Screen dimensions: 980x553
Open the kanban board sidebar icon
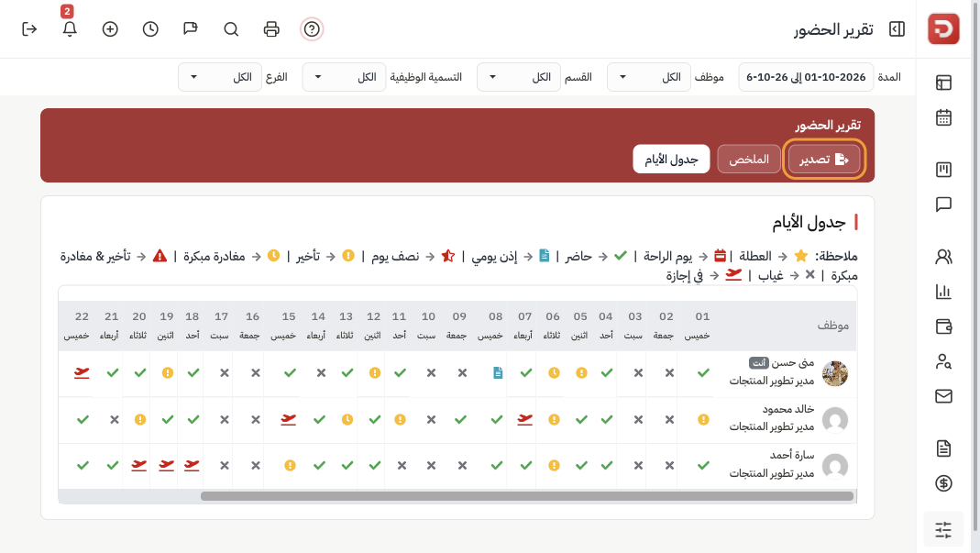pyautogui.click(x=943, y=169)
